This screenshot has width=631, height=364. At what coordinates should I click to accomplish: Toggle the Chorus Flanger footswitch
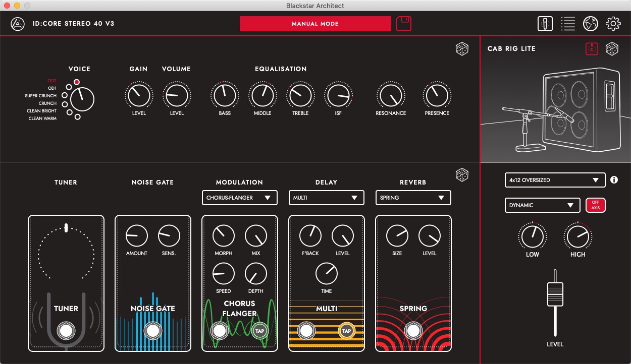pyautogui.click(x=219, y=331)
